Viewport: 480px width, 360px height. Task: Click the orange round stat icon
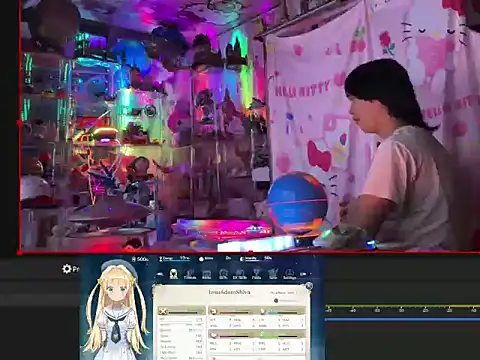(213, 312)
